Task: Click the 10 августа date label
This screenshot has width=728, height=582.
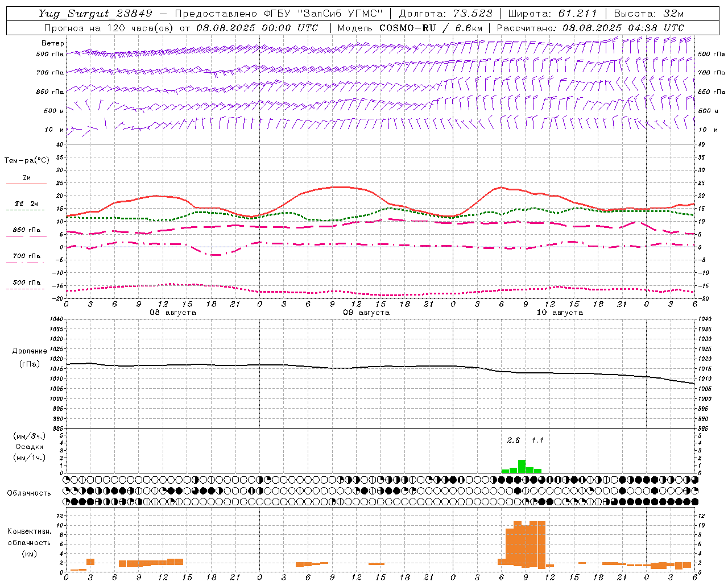Action: pos(560,313)
